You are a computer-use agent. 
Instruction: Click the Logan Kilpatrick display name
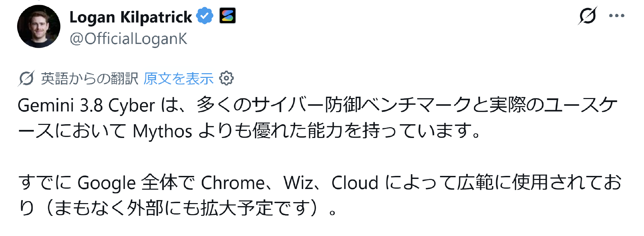131,17
